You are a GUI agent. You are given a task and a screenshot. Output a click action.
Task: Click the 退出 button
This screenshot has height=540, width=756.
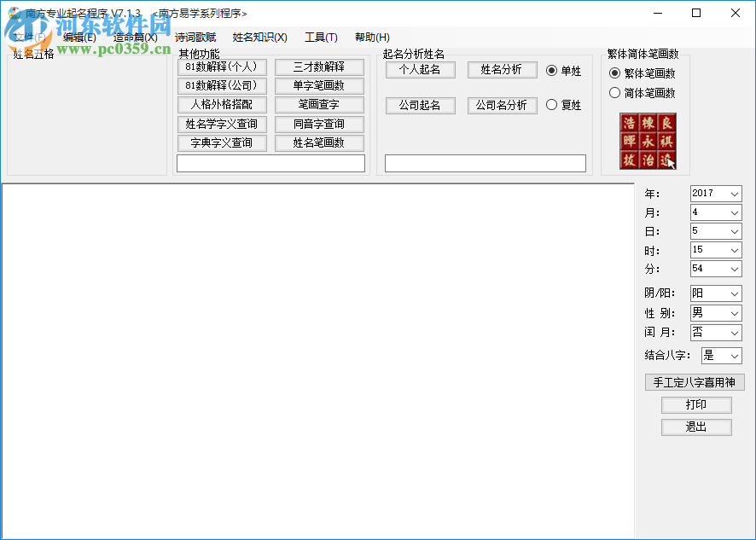coord(696,427)
